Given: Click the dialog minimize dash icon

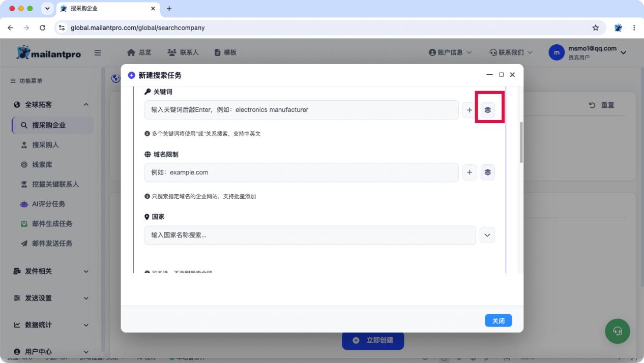Looking at the screenshot, I should (x=490, y=75).
